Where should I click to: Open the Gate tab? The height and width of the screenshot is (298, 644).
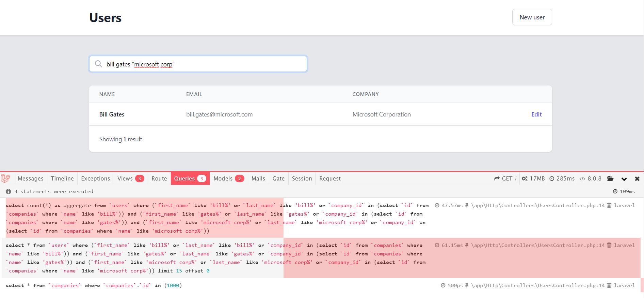[x=278, y=178]
